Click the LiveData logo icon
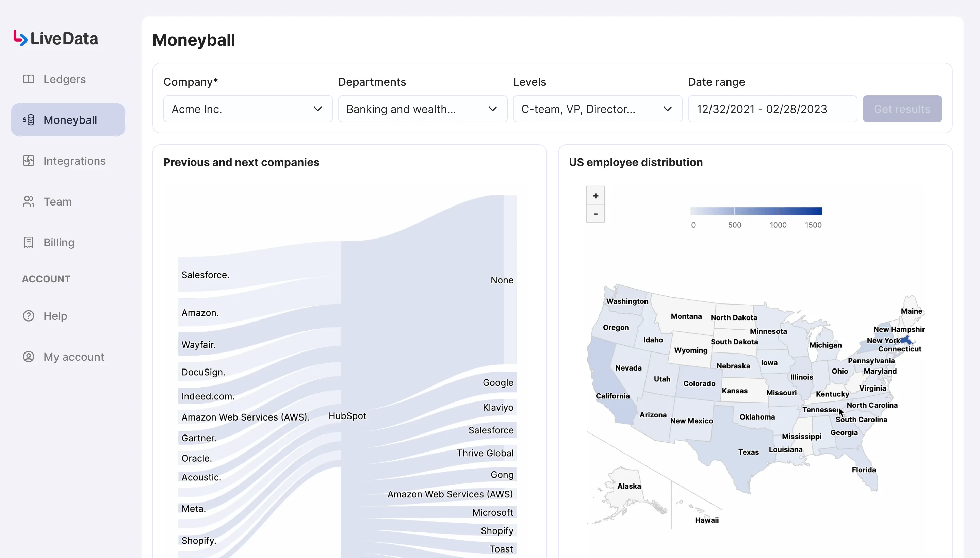This screenshot has height=558, width=980. point(20,38)
